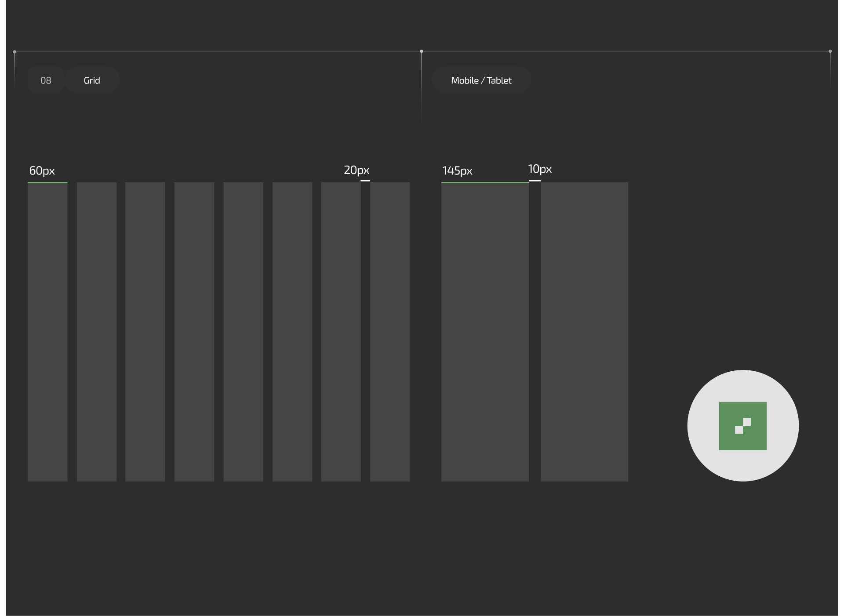Select the 08 section number pill

46,80
